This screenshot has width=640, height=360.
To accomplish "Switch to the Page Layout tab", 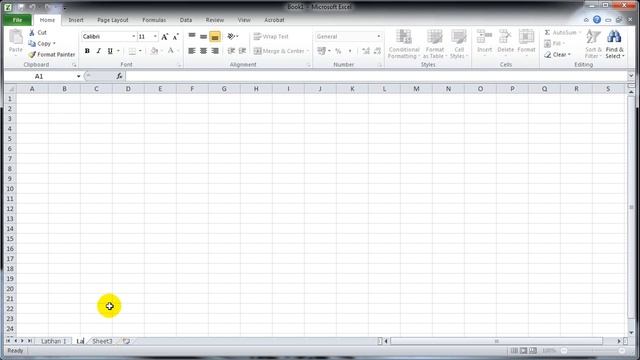I will pyautogui.click(x=113, y=20).
